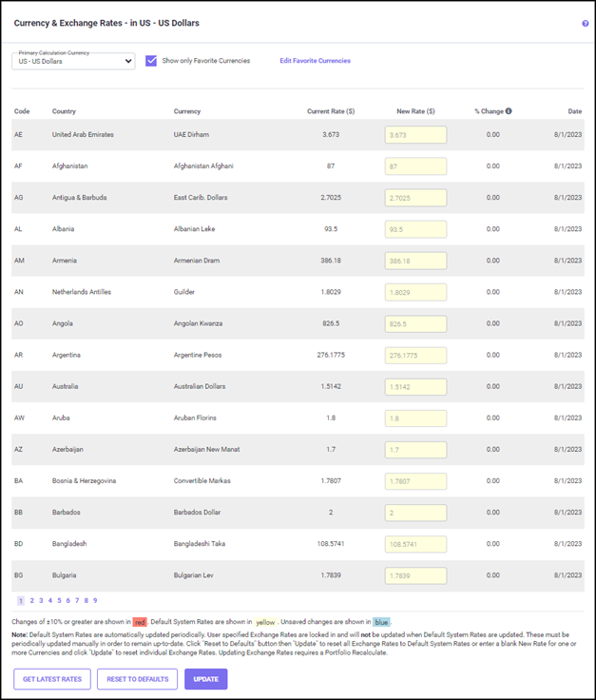Click the % Change info icon
Image resolution: width=596 pixels, height=700 pixels.
point(509,111)
